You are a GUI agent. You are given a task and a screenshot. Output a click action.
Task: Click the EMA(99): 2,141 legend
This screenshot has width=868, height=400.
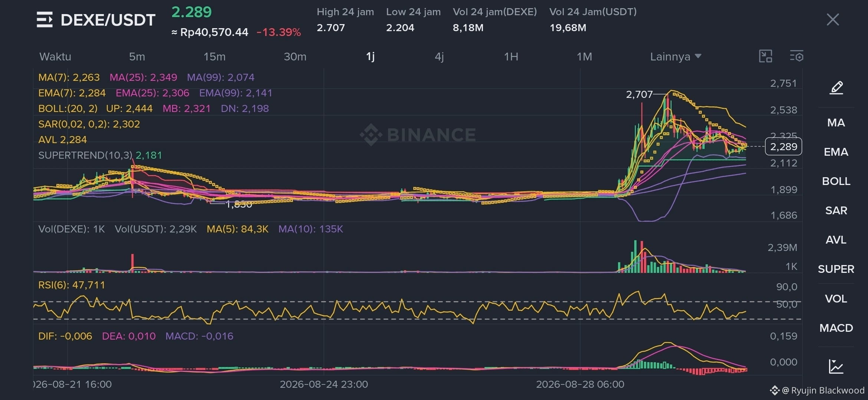click(236, 93)
